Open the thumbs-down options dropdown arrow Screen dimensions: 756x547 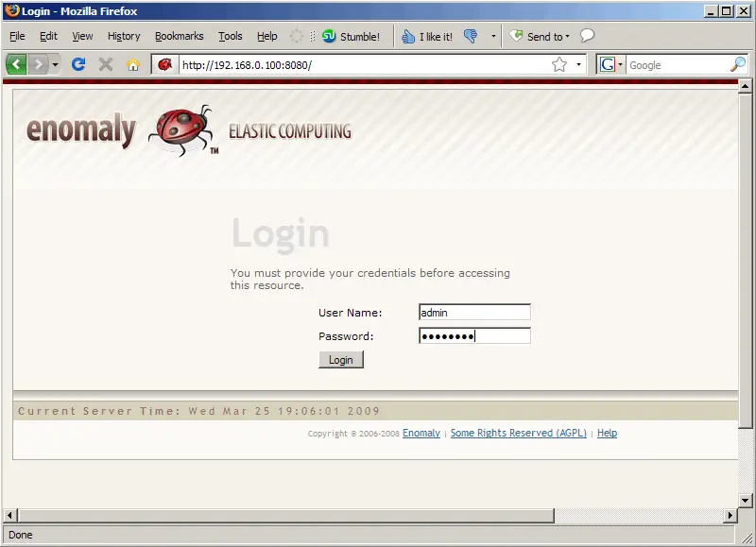493,36
